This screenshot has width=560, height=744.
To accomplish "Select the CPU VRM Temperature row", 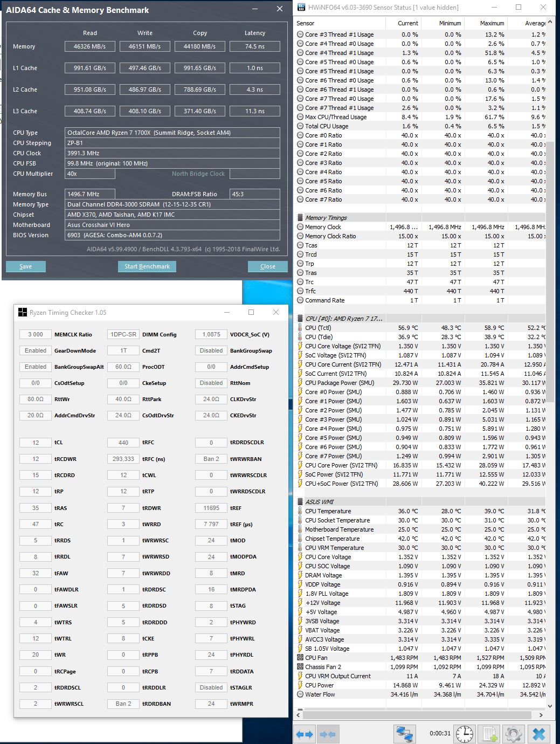I will (420, 548).
